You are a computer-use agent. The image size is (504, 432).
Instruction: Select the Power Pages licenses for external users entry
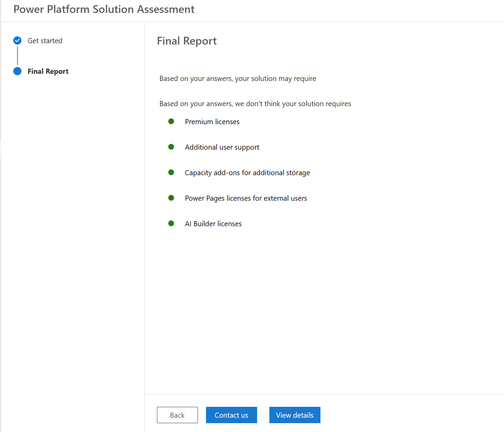[x=246, y=198]
